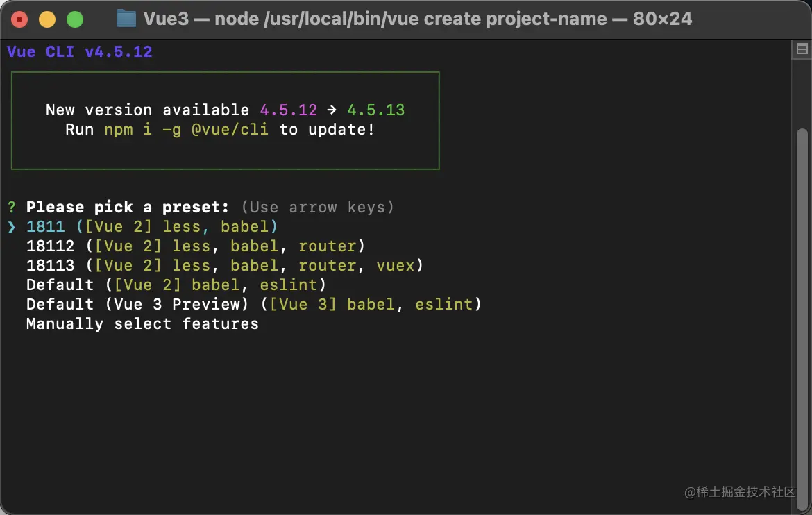
Task: Select preset 18112 with less, babel, router
Action: tap(196, 246)
